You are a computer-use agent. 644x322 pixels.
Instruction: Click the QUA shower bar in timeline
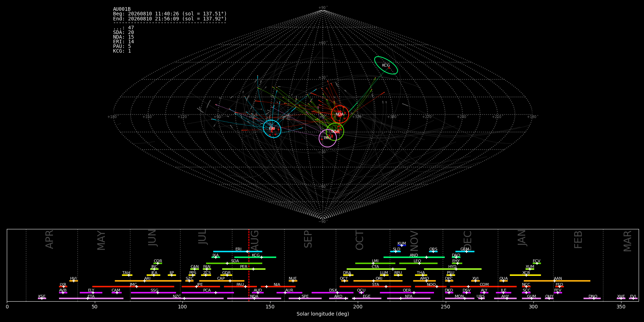pos(503,281)
